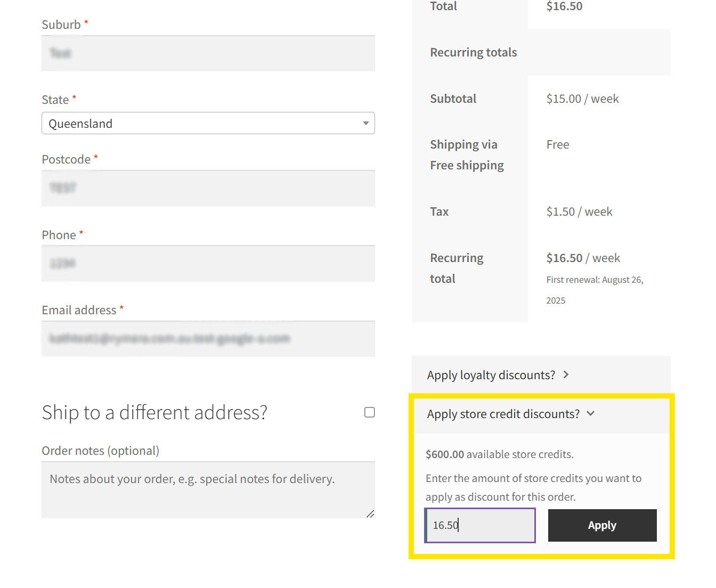Click the Order notes text area
Image resolution: width=716 pixels, height=588 pixels.
click(x=208, y=489)
